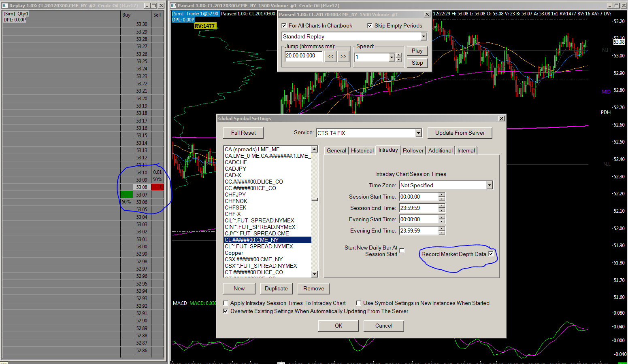Click the symbol list scrollbar thumb
628x364 pixels.
point(315,199)
